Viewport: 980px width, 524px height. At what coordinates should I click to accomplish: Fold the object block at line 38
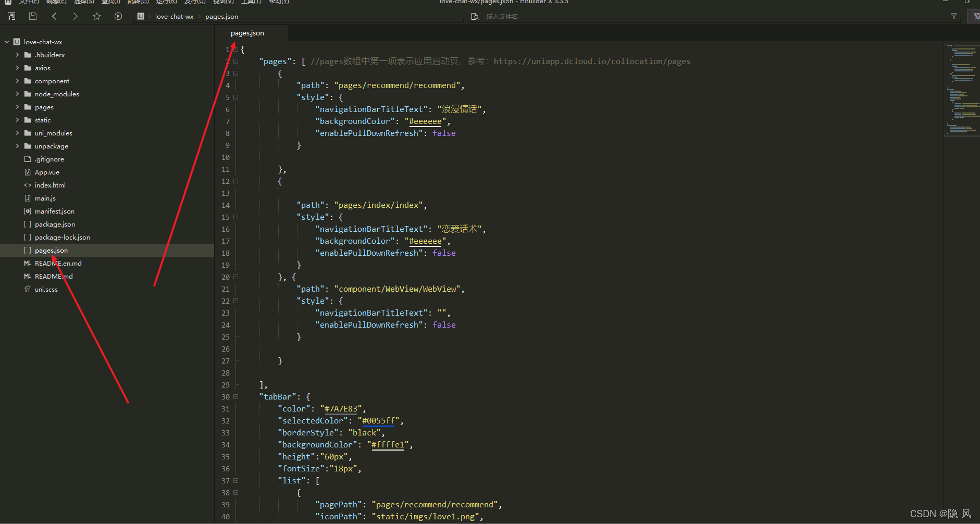tap(236, 492)
